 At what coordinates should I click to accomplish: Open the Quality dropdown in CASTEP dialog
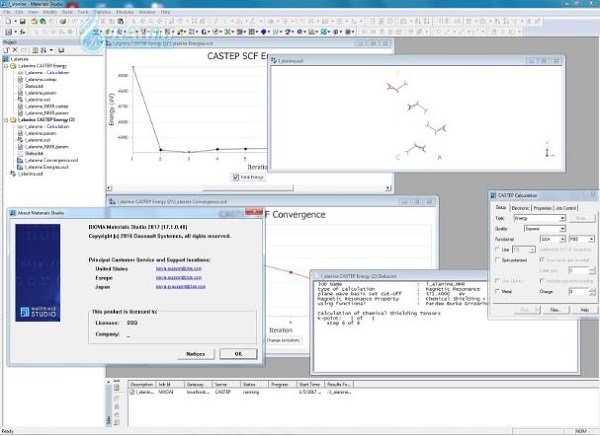(x=545, y=229)
